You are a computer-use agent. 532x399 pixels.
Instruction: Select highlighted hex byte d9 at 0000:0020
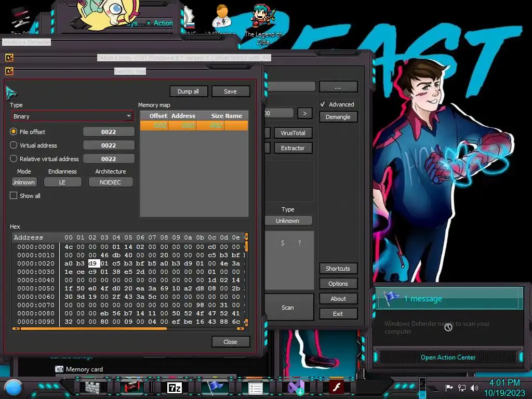94,263
